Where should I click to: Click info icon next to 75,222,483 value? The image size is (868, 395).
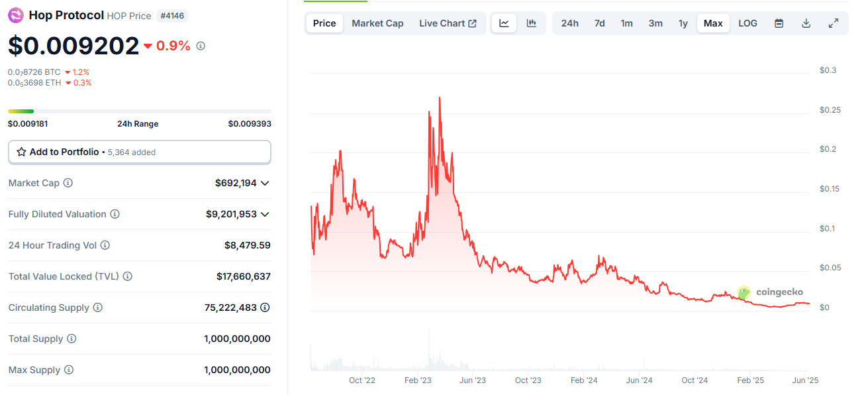pos(265,308)
